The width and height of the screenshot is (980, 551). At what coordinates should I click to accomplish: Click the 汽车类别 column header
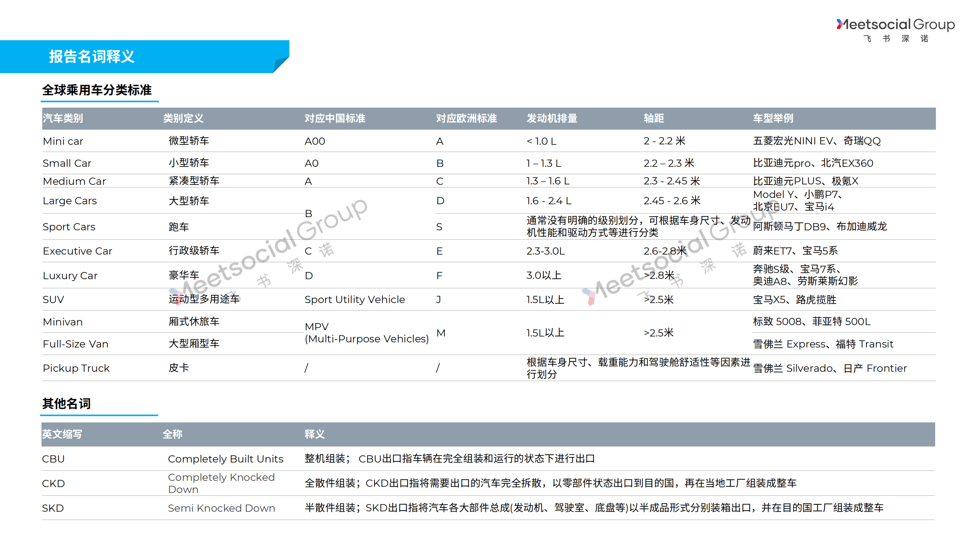63,118
